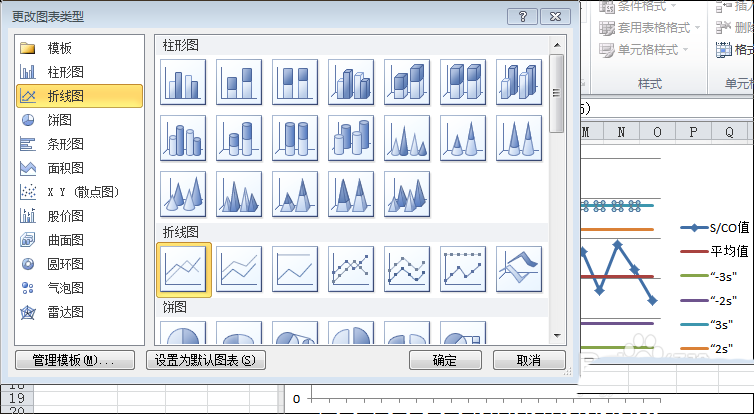Open 管理模板 manage templates button
The width and height of the screenshot is (754, 414).
tap(75, 360)
